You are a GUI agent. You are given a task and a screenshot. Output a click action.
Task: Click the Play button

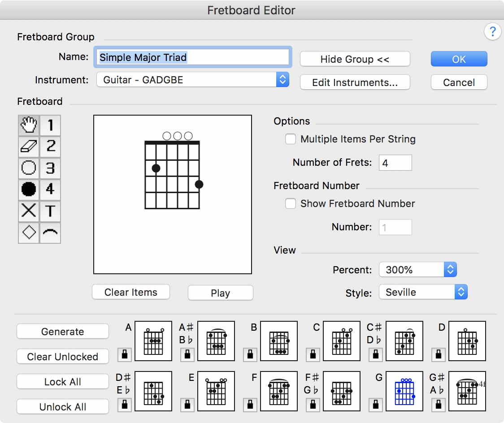220,293
